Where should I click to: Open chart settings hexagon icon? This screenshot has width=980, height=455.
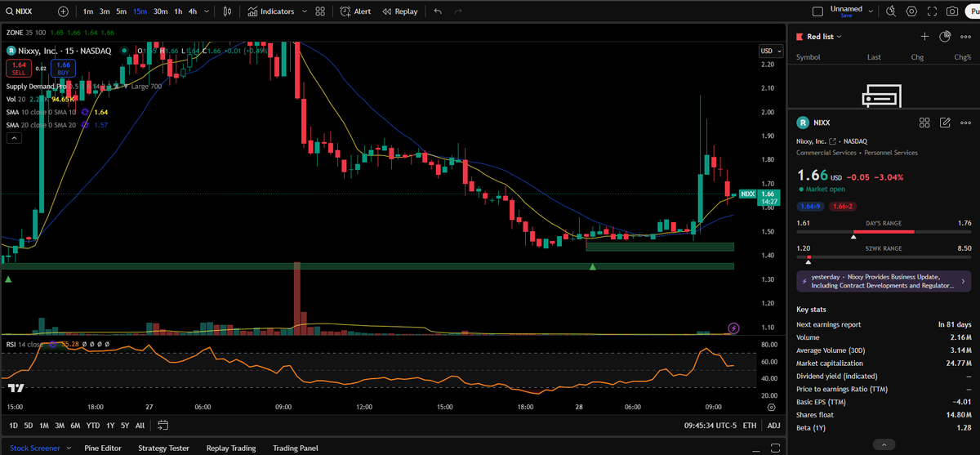pyautogui.click(x=911, y=11)
